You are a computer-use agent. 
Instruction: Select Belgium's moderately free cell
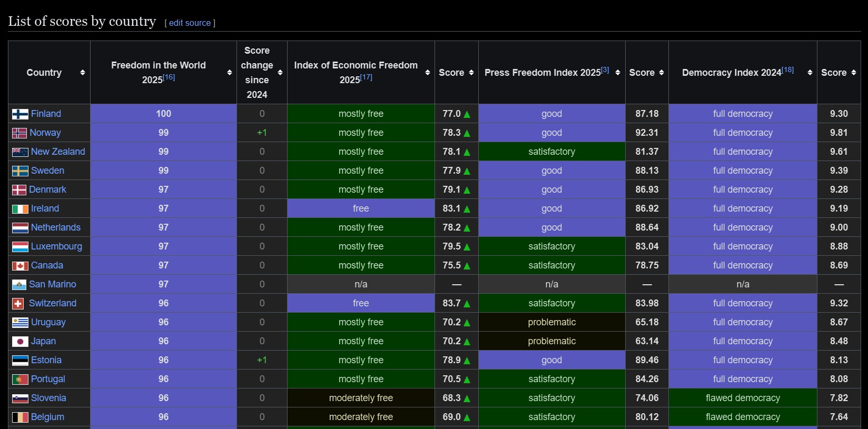point(361,417)
